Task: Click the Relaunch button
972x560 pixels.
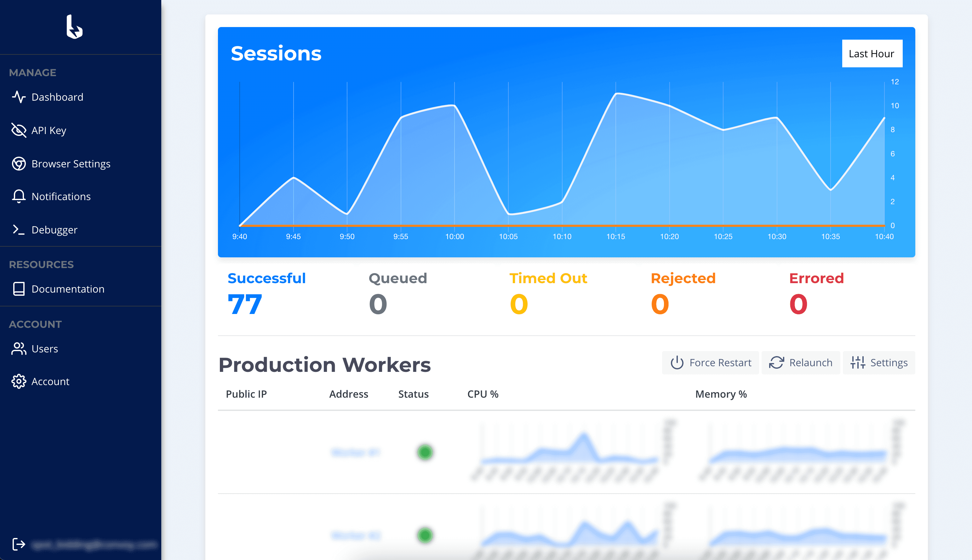Action: (800, 362)
